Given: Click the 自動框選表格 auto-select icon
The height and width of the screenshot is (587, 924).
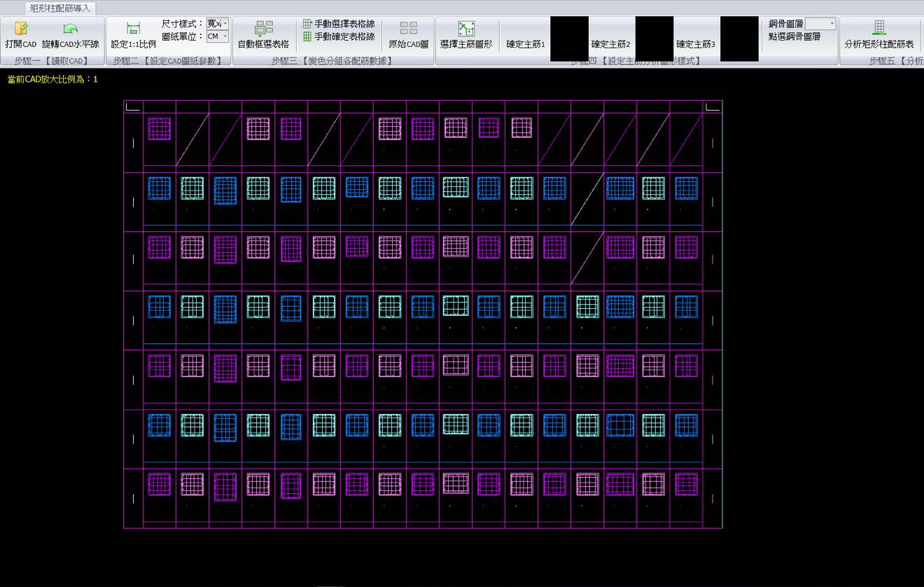Looking at the screenshot, I should coord(263,29).
